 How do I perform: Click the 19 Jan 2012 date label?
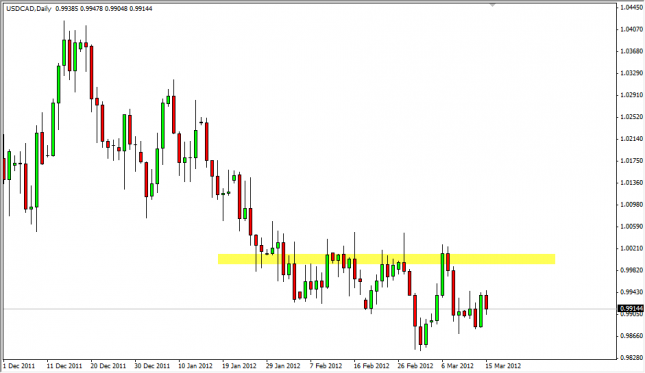[x=239, y=366]
